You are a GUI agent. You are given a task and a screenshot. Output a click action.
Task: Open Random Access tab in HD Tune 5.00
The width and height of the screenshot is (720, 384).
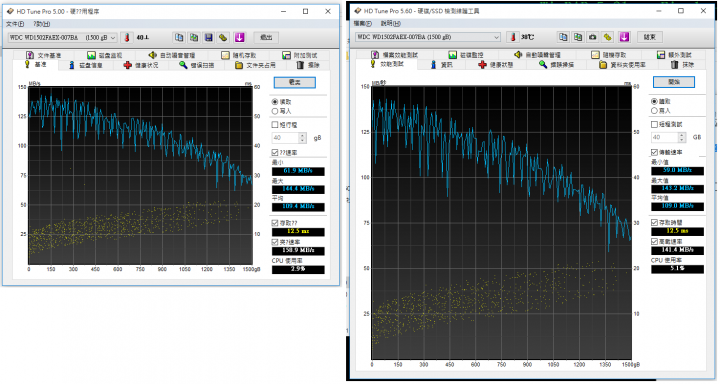click(x=239, y=55)
